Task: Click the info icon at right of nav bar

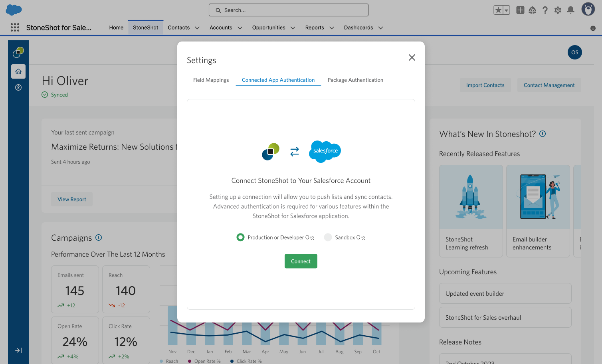Action: (593, 28)
